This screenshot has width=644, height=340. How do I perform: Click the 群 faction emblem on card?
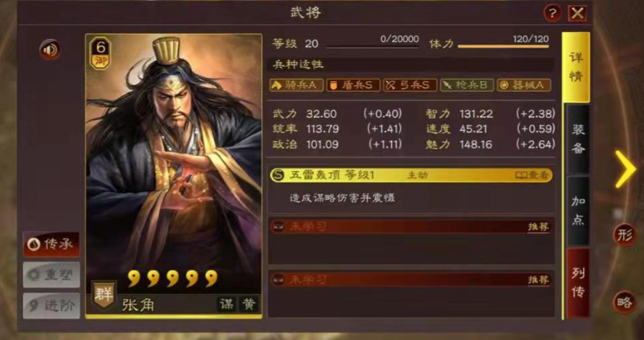click(x=104, y=295)
